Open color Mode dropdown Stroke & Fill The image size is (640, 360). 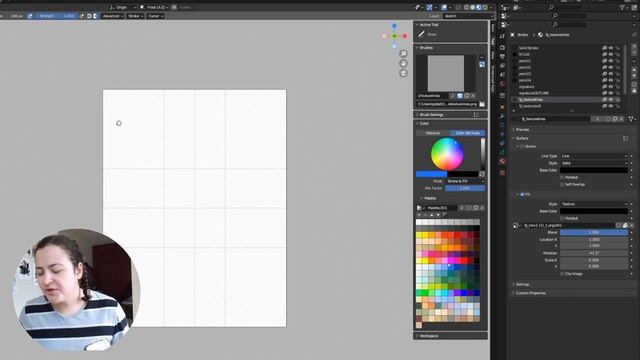pyautogui.click(x=465, y=181)
